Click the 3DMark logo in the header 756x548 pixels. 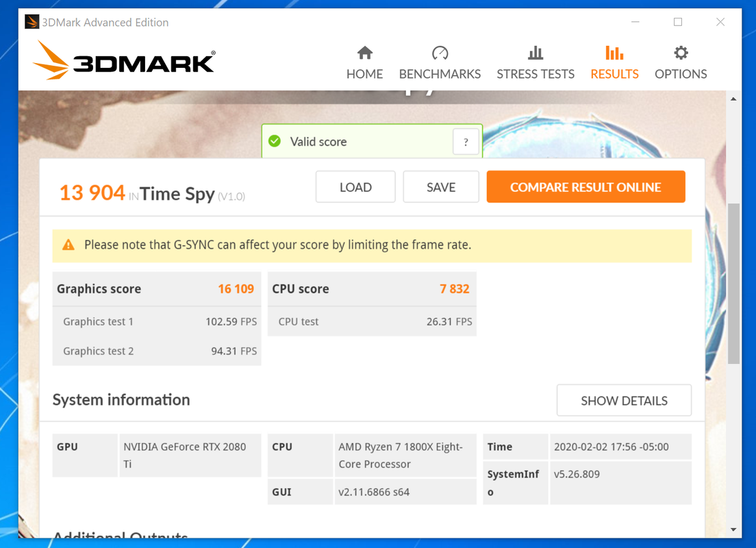coord(125,61)
